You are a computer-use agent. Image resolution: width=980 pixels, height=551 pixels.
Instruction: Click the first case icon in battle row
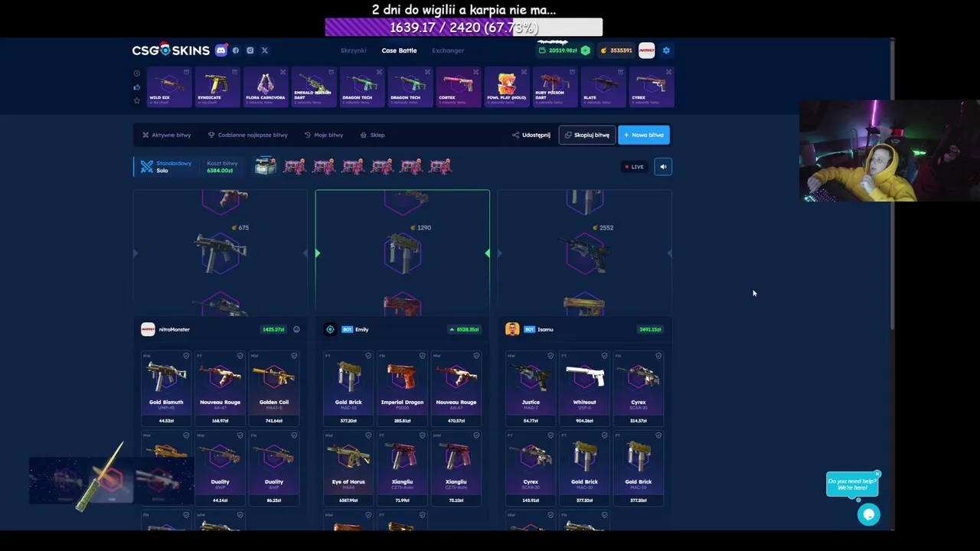[x=266, y=166]
